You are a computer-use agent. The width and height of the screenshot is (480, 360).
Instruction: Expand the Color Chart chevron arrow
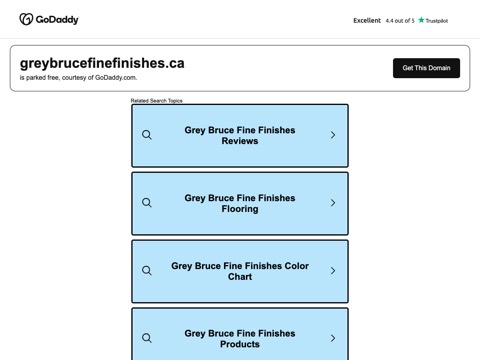click(333, 270)
